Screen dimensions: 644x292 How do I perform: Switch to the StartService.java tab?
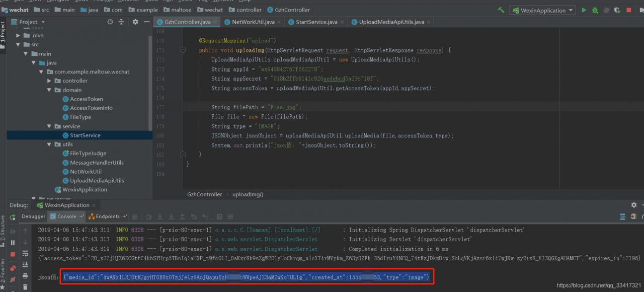[x=316, y=22]
